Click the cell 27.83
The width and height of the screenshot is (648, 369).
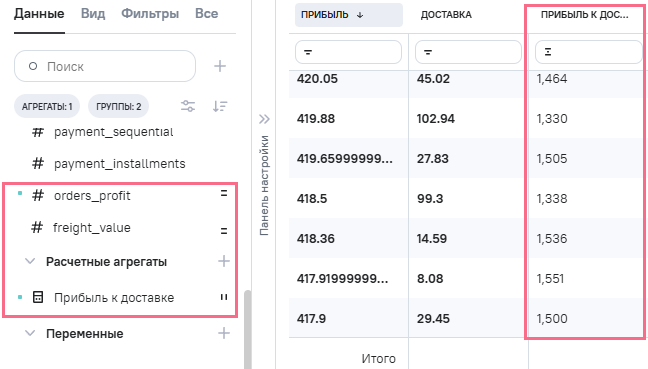(432, 159)
